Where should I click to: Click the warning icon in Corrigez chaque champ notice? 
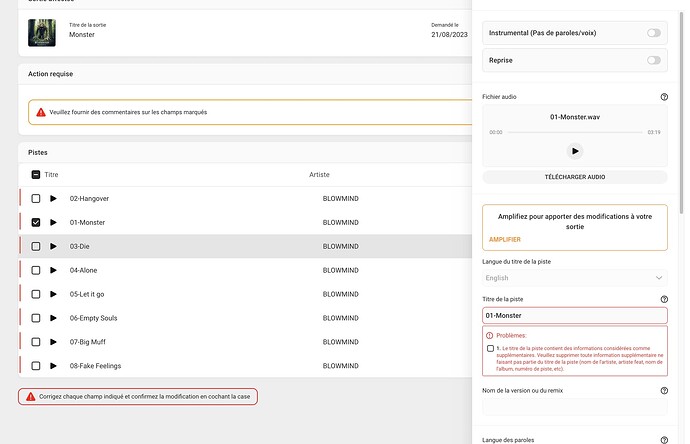tap(30, 396)
